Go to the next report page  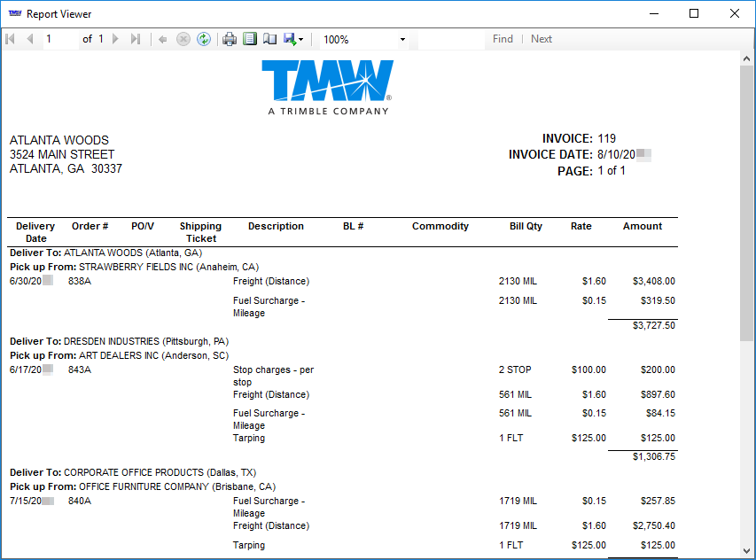115,39
